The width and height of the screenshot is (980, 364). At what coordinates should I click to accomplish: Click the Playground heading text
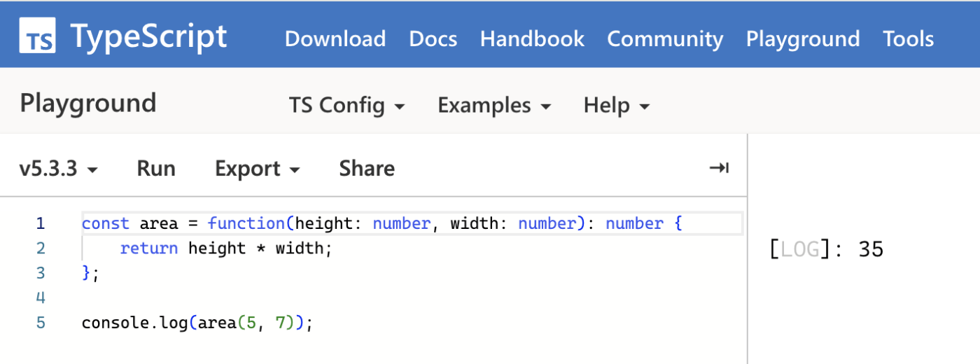(88, 104)
